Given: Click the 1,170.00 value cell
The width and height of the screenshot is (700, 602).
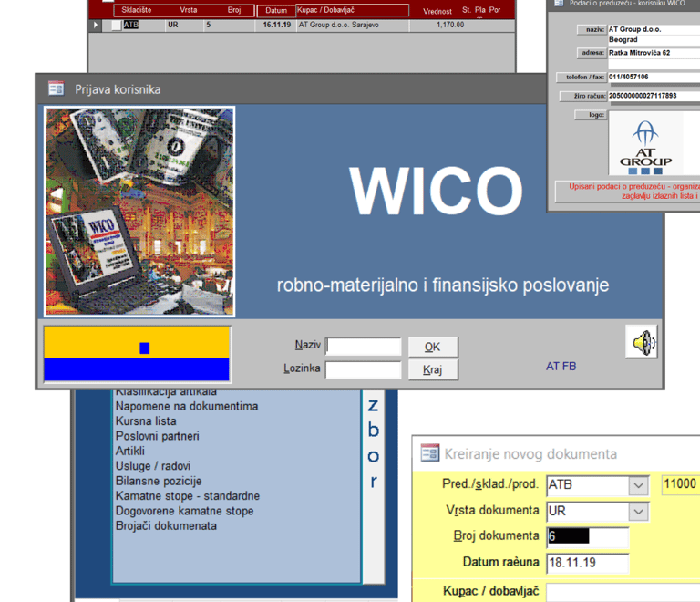Looking at the screenshot, I should coord(450,25).
